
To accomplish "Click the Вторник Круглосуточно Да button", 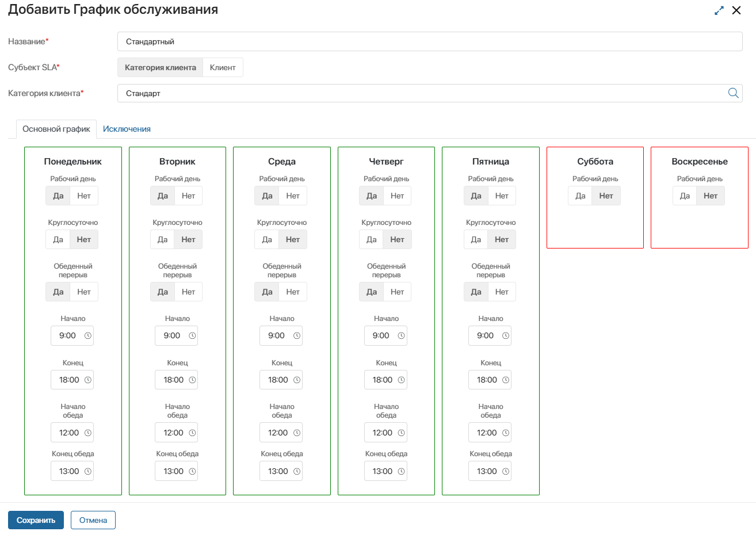I will 163,240.
